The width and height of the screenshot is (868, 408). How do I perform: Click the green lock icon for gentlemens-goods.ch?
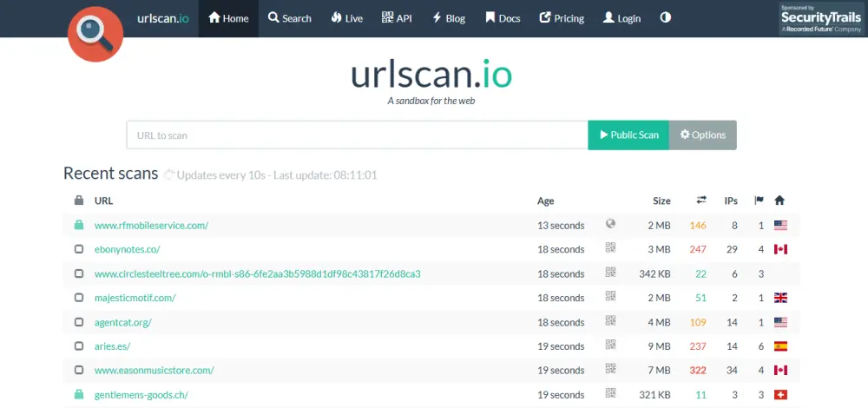[x=79, y=394]
